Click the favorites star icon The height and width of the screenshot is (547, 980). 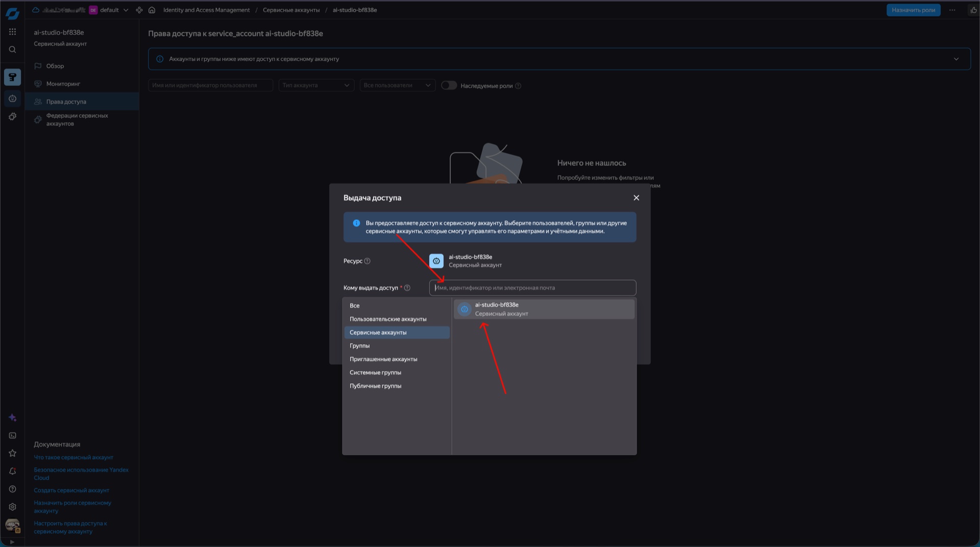[x=12, y=453]
